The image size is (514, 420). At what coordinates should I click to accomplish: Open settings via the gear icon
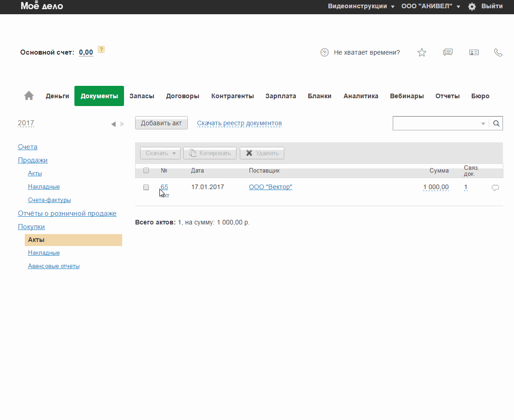point(472,6)
